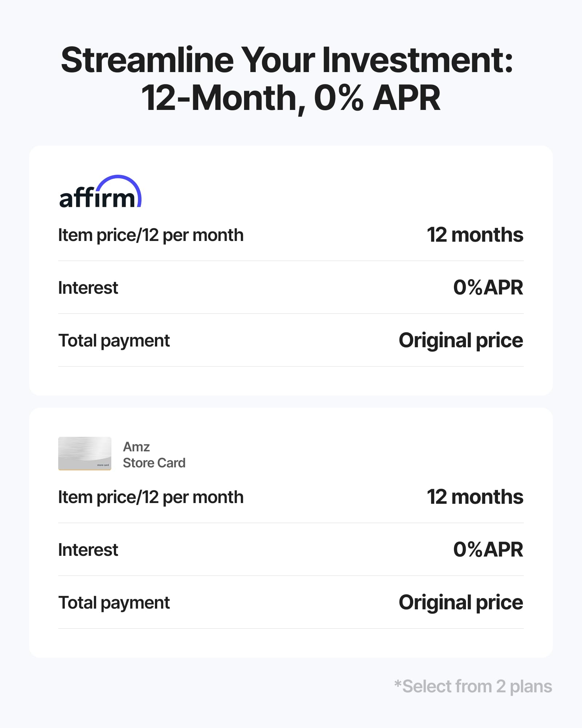Click the Store Card text beside card

pos(154,463)
